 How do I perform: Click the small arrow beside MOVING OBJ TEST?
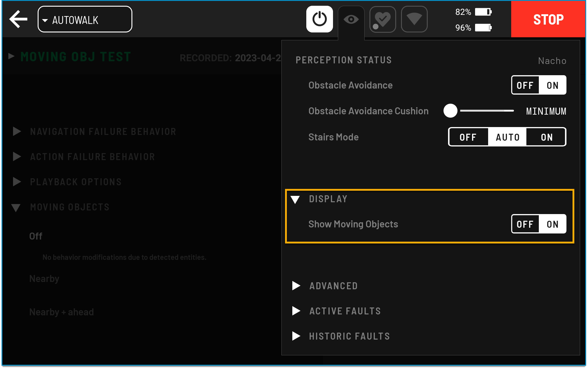click(12, 56)
